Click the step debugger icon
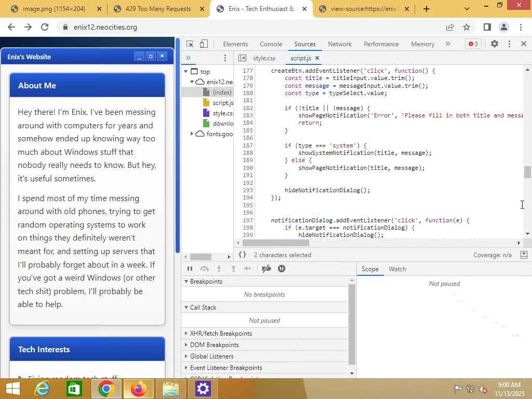This screenshot has width=532, height=399. (x=247, y=269)
